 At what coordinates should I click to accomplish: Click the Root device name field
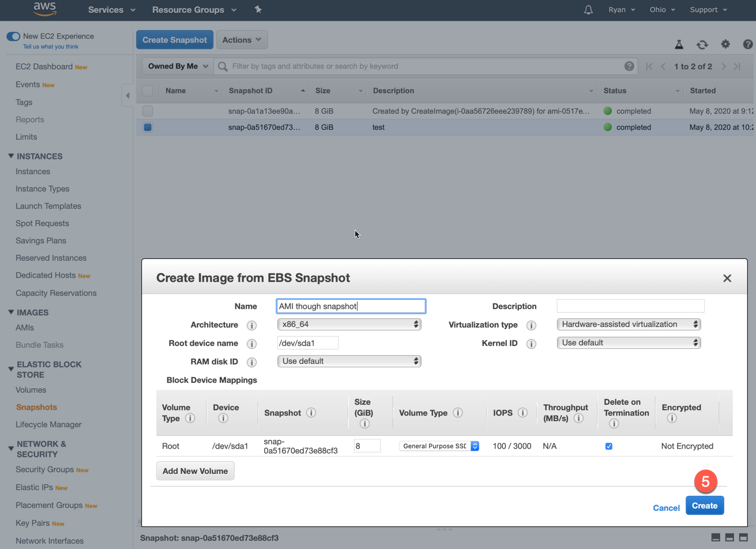tap(308, 343)
